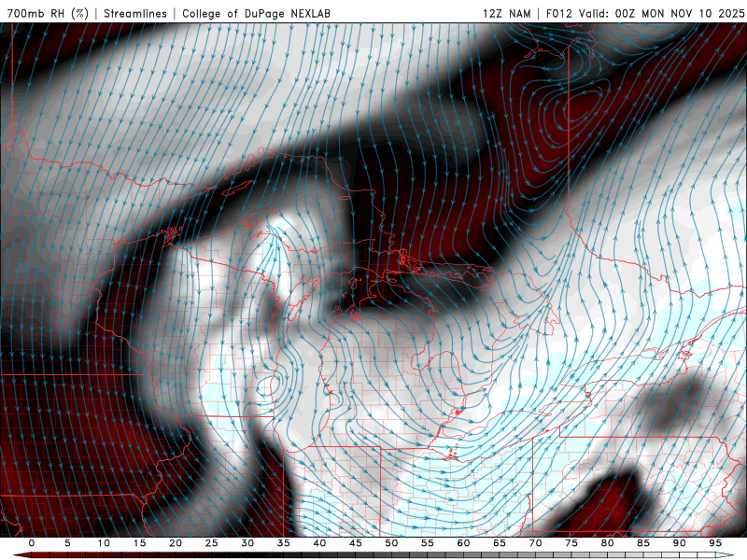This screenshot has height=560, width=747.
Task: Click the "700mb RH (%)" title text
Action: tap(48, 13)
